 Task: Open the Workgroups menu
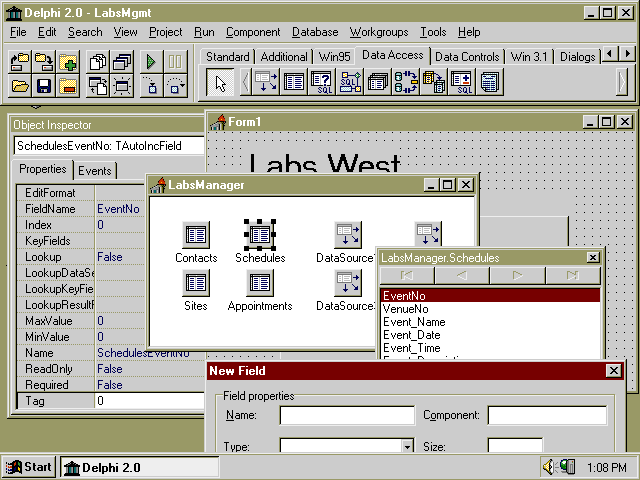coord(379,32)
